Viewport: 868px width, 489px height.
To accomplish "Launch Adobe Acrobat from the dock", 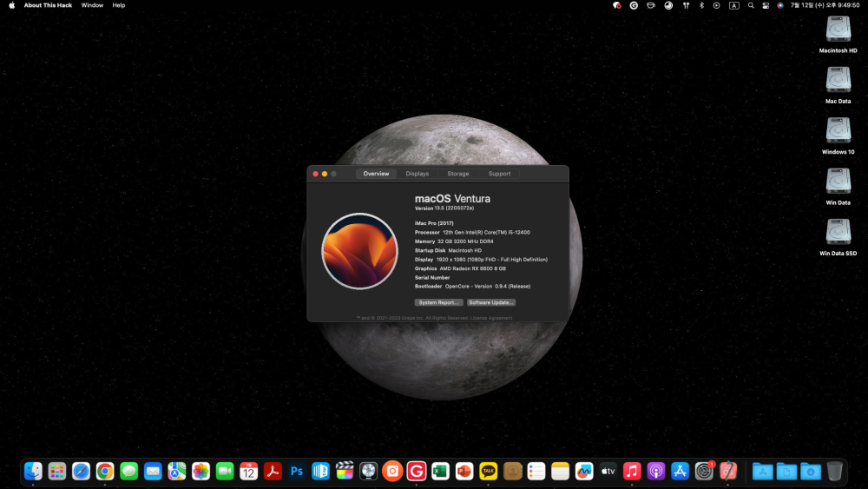I will tap(273, 472).
